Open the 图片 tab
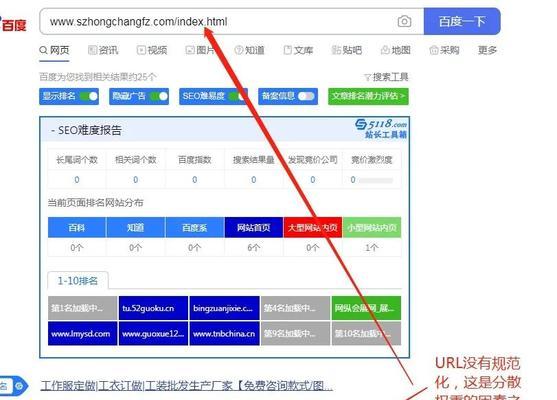The image size is (557, 400). (201, 50)
